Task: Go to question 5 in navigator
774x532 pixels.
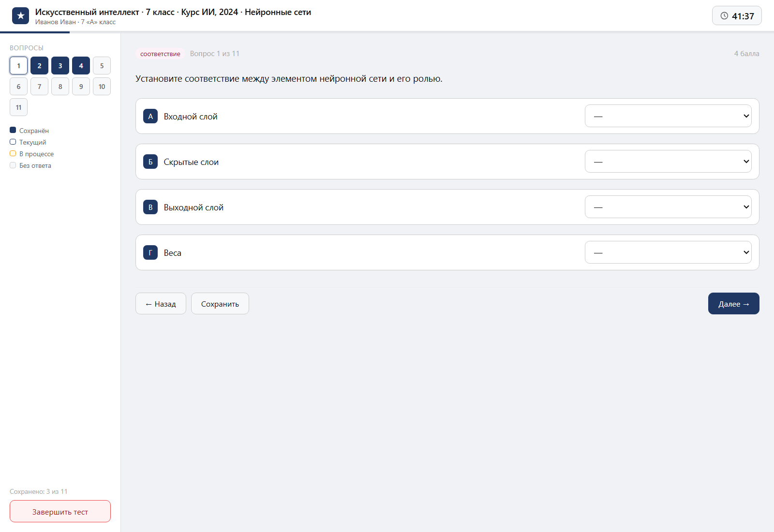Action: [x=102, y=66]
